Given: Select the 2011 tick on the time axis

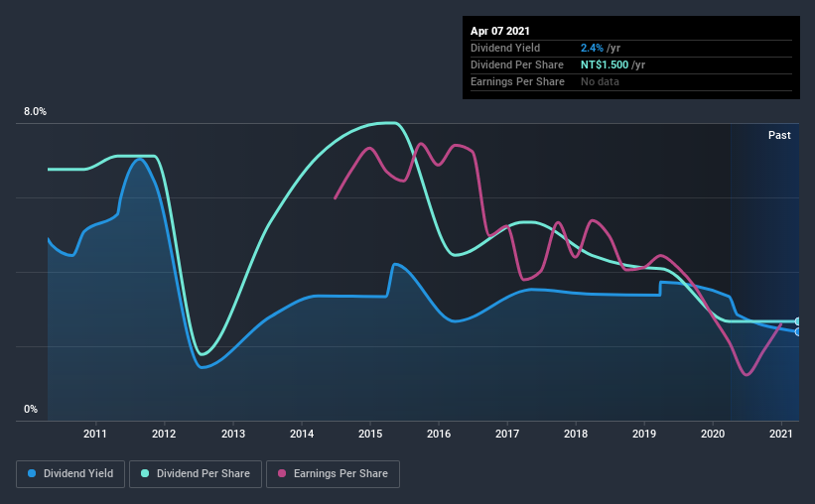Looking at the screenshot, I should pyautogui.click(x=95, y=434).
